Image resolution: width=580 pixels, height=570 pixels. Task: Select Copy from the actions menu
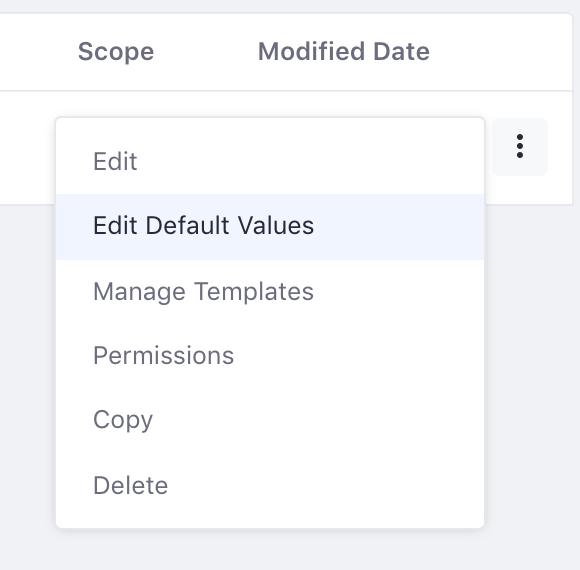pyautogui.click(x=270, y=420)
